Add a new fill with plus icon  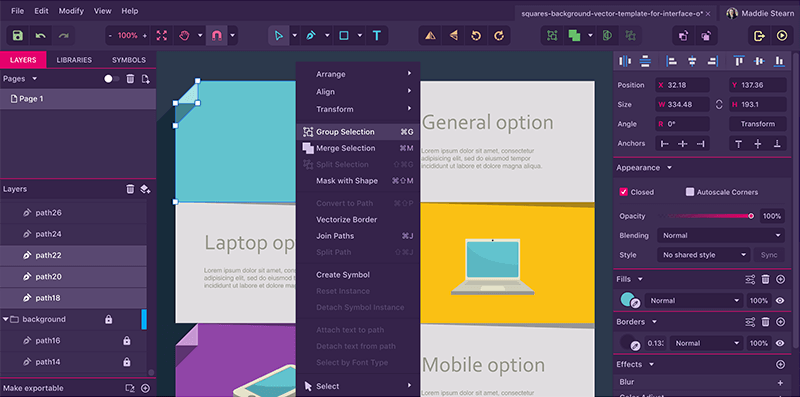(x=780, y=279)
